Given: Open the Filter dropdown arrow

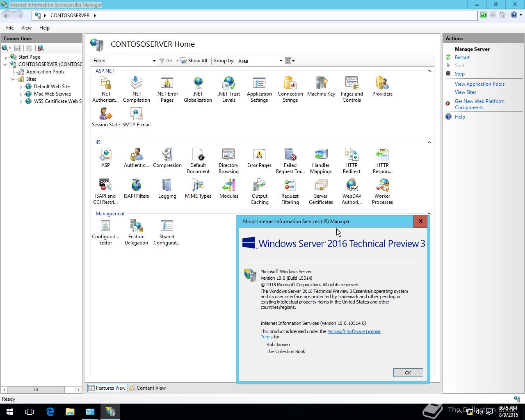Looking at the screenshot, I should tap(154, 61).
